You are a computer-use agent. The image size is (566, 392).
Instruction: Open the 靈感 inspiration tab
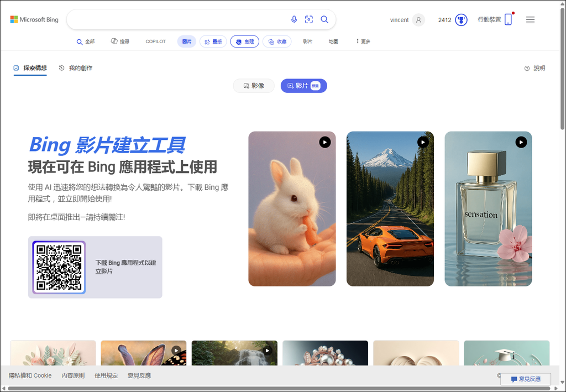[x=213, y=41]
